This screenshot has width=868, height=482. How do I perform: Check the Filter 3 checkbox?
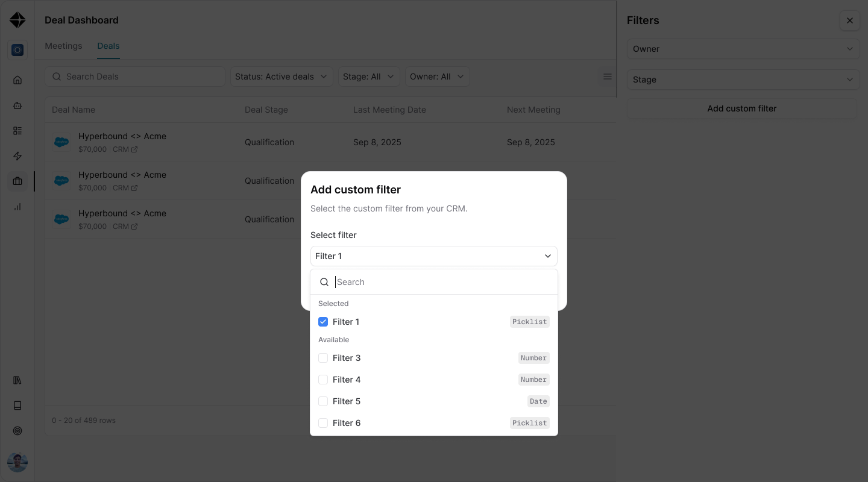pyautogui.click(x=323, y=358)
